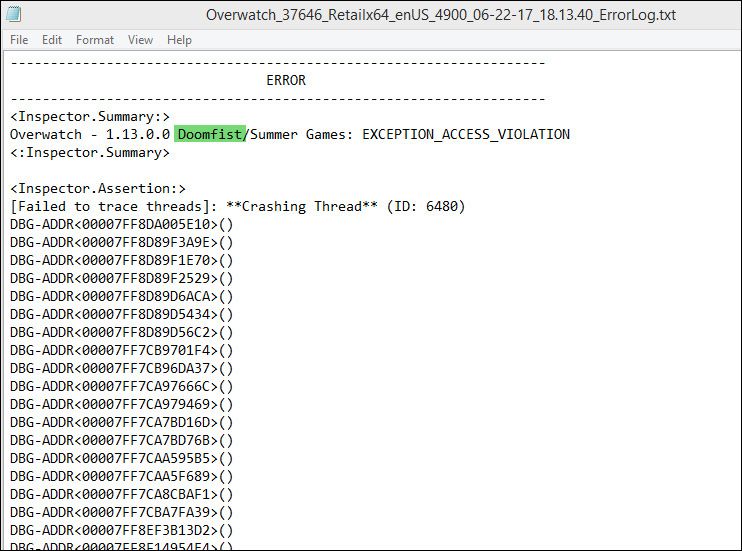Open the Edit menu
Image resolution: width=742 pixels, height=551 pixels.
coord(52,40)
